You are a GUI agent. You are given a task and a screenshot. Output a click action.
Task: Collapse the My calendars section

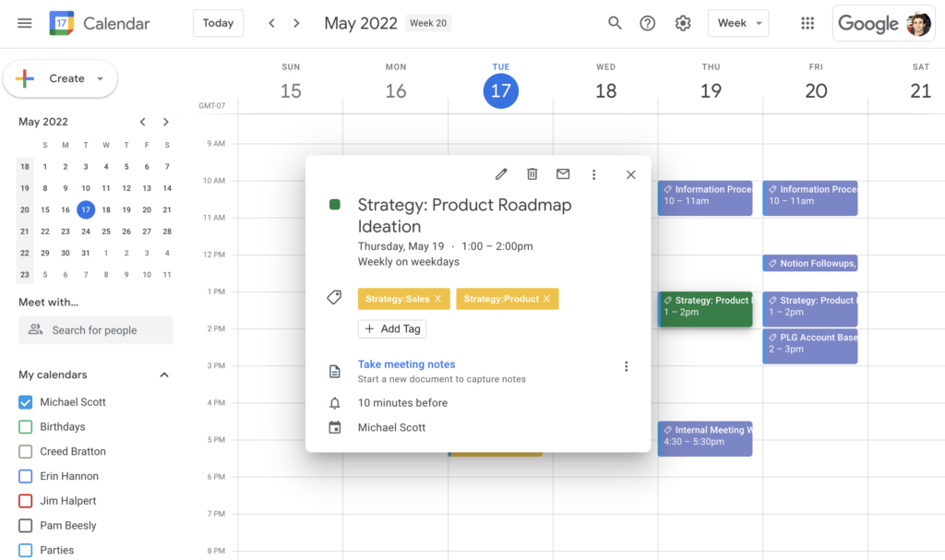164,375
